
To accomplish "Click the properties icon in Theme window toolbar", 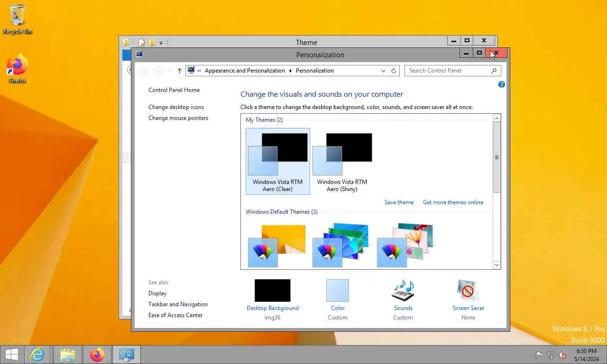I will (x=141, y=43).
